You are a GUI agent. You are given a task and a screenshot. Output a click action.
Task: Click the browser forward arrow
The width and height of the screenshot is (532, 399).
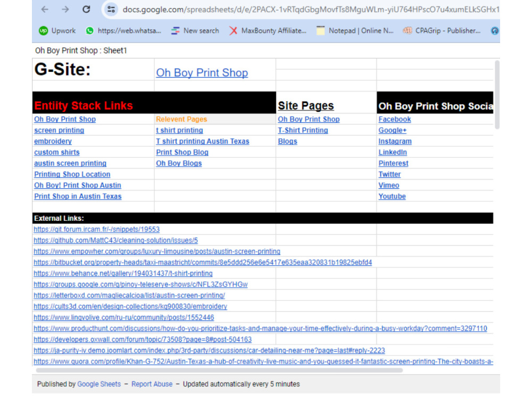(x=65, y=9)
